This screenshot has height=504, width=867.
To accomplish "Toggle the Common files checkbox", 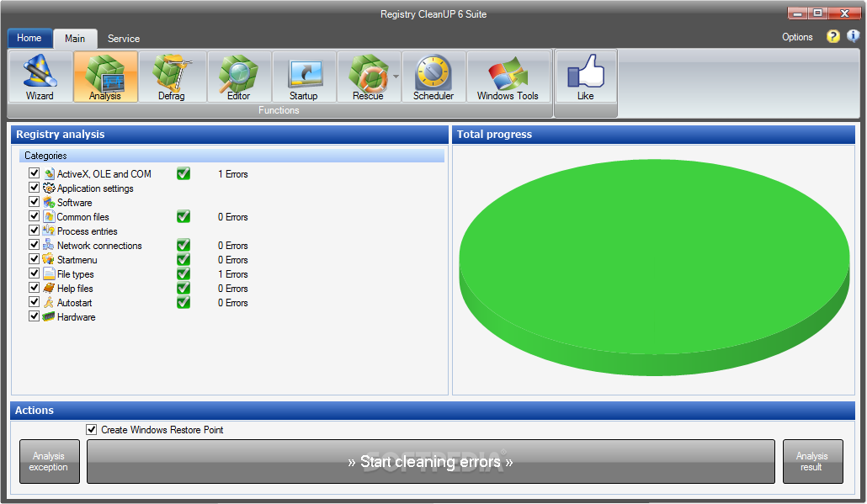I will 35,216.
